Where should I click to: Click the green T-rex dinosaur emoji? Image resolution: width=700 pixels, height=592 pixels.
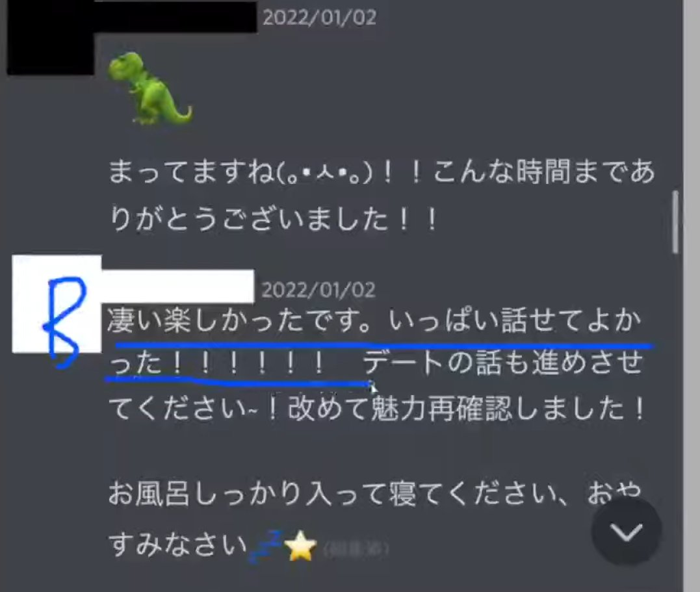click(149, 88)
